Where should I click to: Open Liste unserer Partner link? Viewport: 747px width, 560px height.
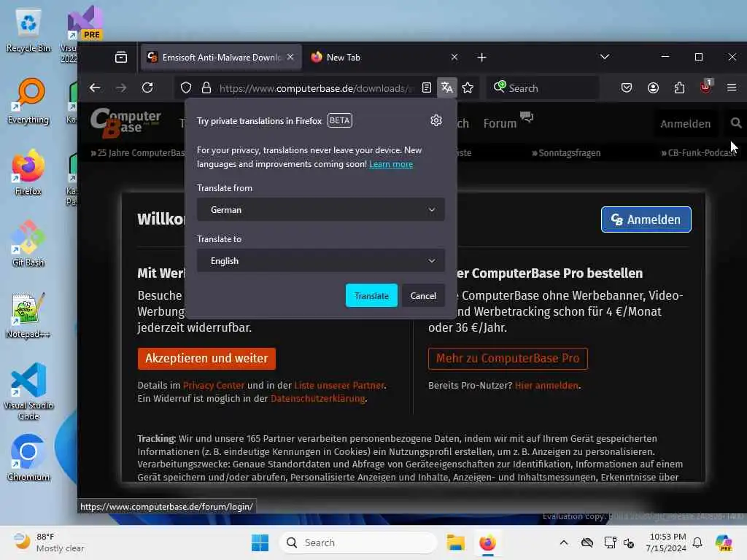click(x=339, y=385)
